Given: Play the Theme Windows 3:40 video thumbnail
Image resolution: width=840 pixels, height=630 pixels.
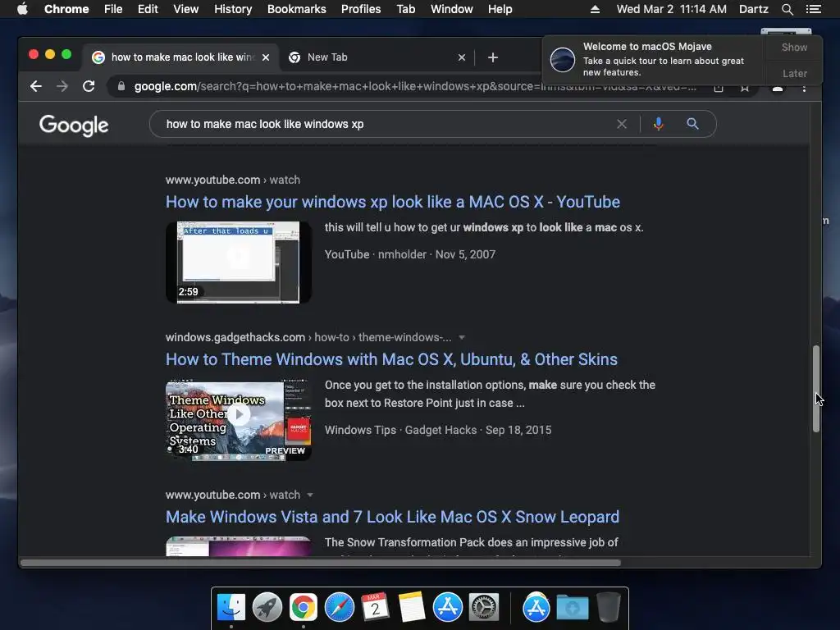Looking at the screenshot, I should click(x=239, y=420).
